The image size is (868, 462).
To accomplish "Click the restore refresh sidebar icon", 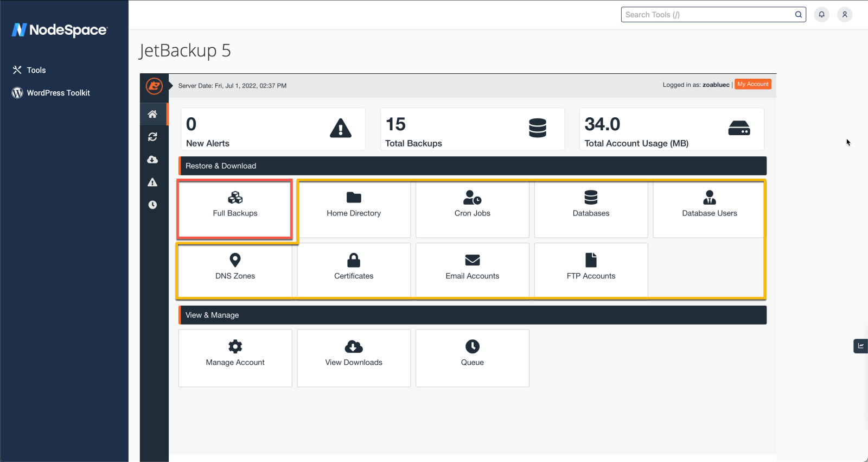I will point(152,137).
